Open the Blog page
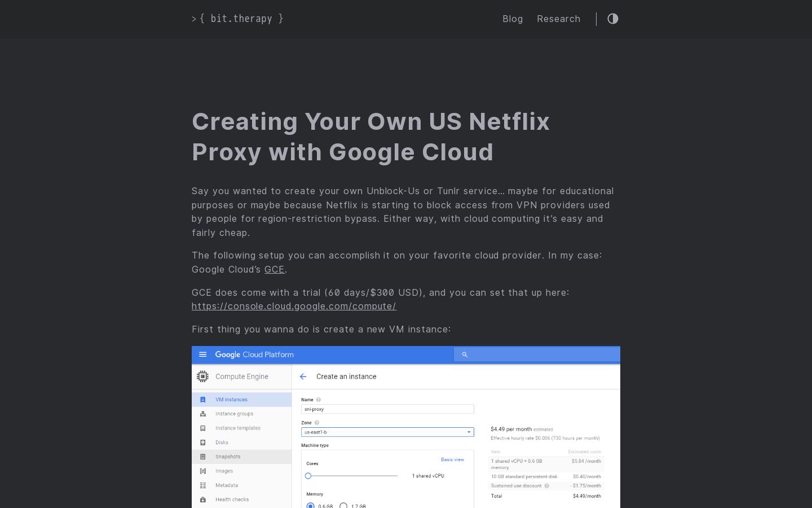Image resolution: width=812 pixels, height=508 pixels. pos(513,19)
